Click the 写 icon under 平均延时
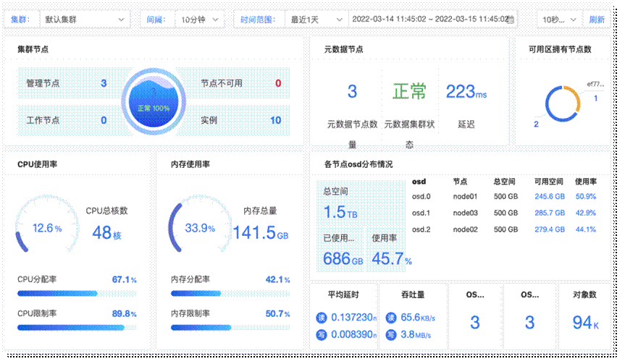Image resolution: width=625 pixels, height=364 pixels. coord(322,334)
